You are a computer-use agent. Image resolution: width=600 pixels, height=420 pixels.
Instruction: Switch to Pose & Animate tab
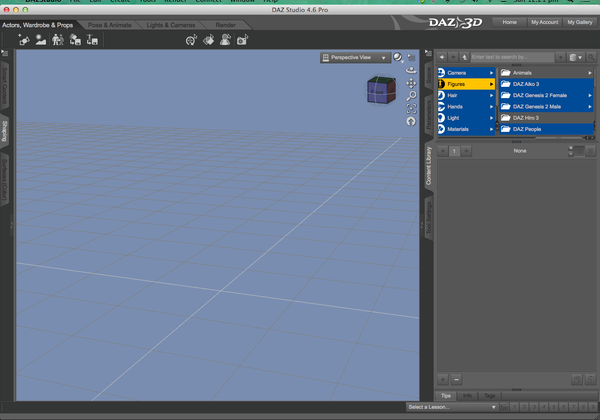point(109,25)
